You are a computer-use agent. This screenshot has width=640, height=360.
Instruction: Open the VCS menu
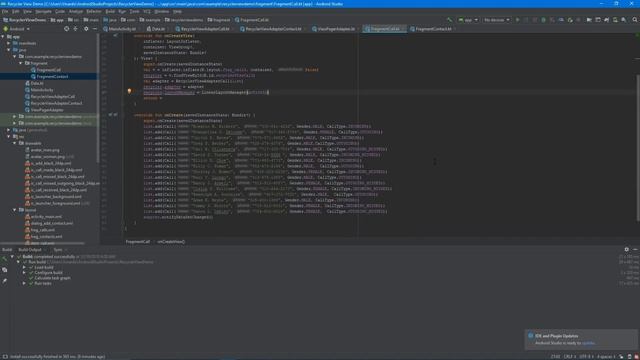(x=147, y=11)
